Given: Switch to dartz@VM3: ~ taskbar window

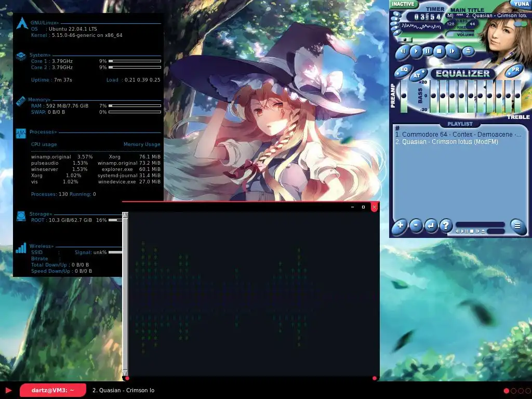Looking at the screenshot, I should coord(52,390).
